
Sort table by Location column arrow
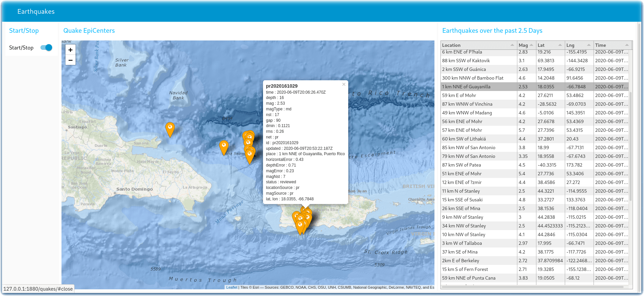[x=512, y=45]
